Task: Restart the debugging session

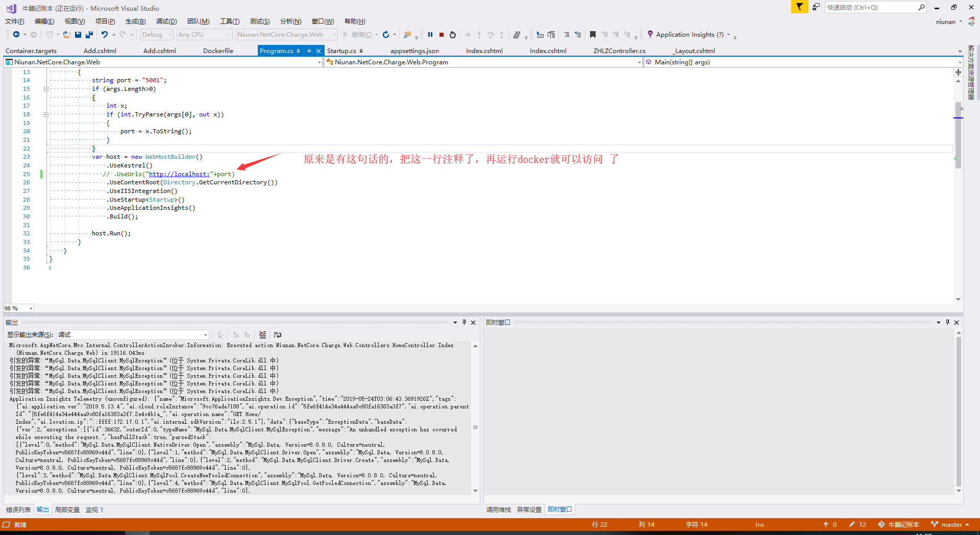Action: coord(453,35)
